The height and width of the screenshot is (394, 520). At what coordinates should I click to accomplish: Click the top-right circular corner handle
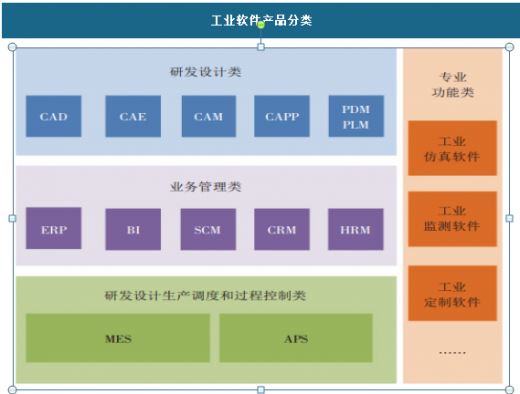pos(509,47)
